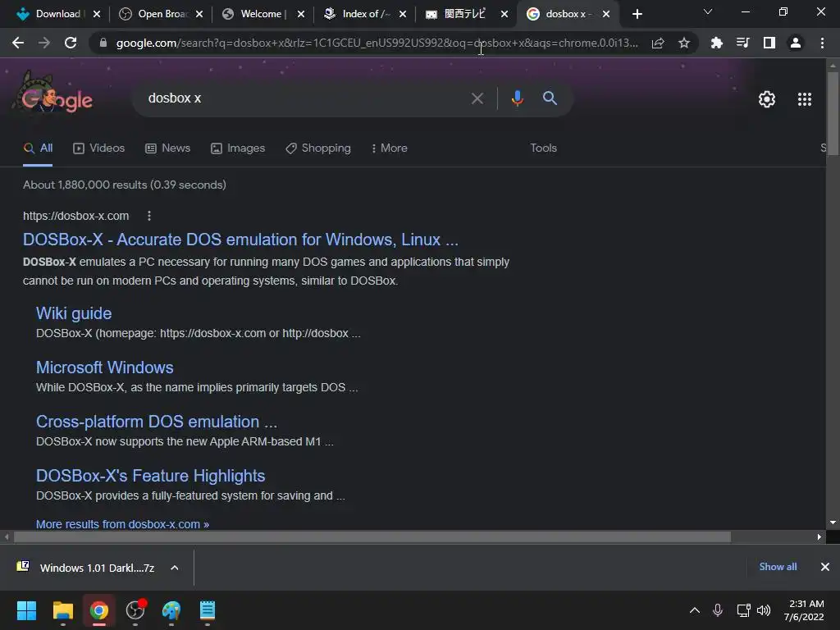Share this page via address bar icon
The height and width of the screenshot is (630, 840).
pos(658,43)
